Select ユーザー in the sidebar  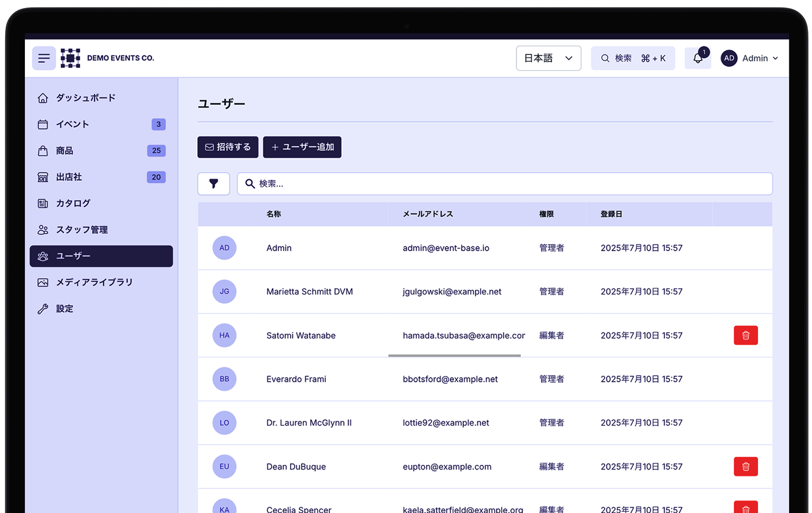coord(101,256)
